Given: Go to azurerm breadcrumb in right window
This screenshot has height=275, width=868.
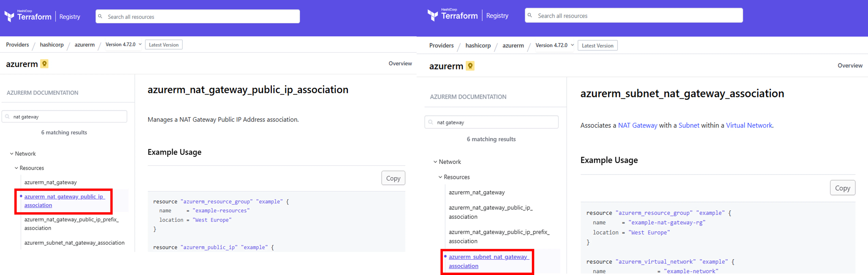Looking at the screenshot, I should 513,45.
